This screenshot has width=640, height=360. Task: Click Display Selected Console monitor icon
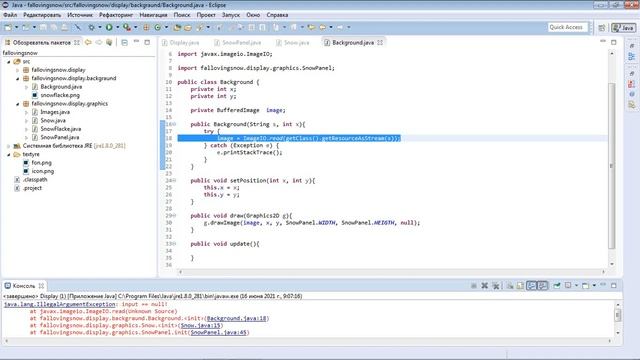click(568, 285)
